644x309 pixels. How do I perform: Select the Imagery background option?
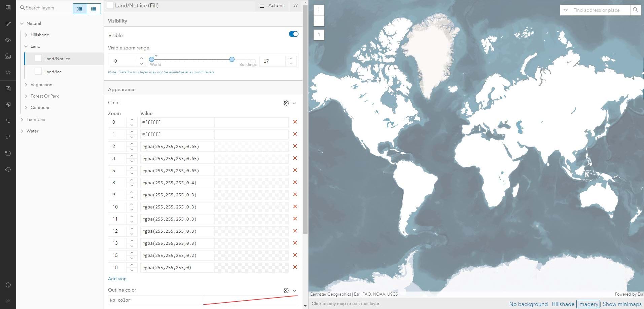point(588,304)
